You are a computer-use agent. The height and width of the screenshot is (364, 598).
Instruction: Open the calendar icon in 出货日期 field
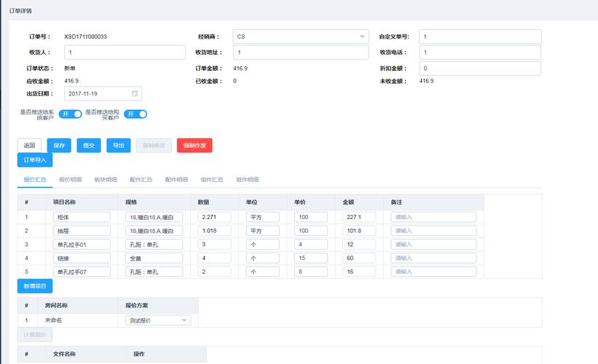[135, 94]
